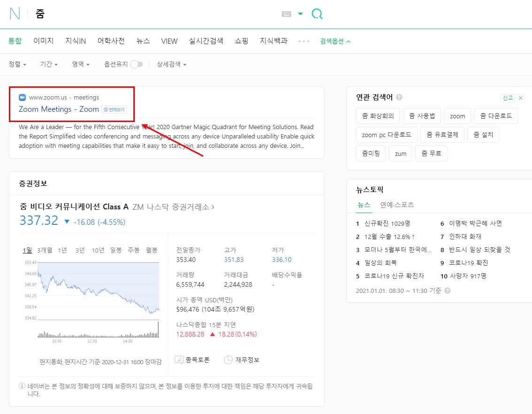Click the green search magnifier icon
Viewport: 532px width, 414px height.
(x=317, y=14)
